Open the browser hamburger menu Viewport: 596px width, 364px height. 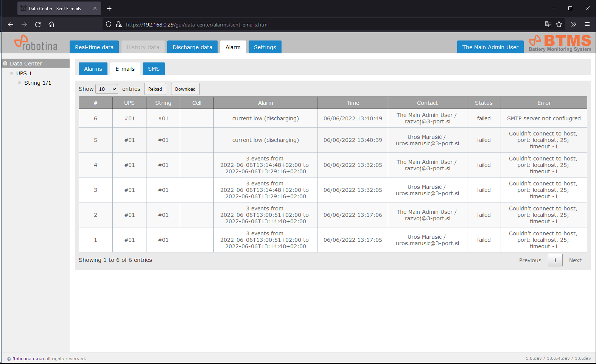click(x=587, y=25)
